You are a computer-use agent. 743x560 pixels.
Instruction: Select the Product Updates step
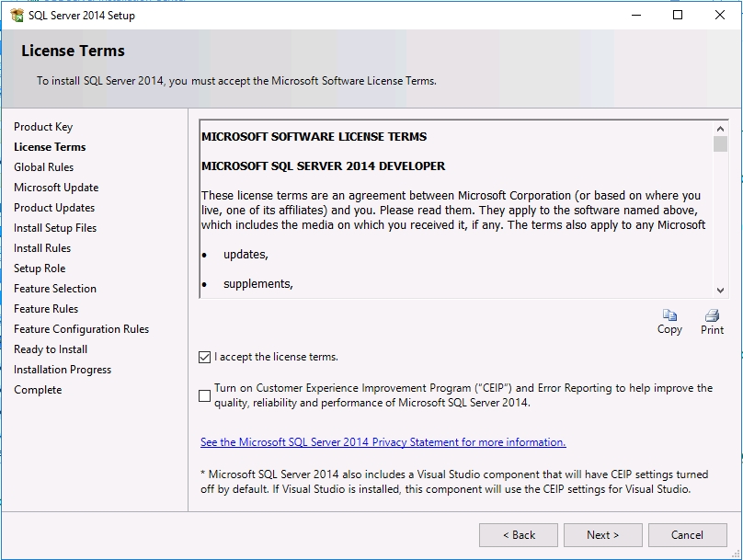54,208
